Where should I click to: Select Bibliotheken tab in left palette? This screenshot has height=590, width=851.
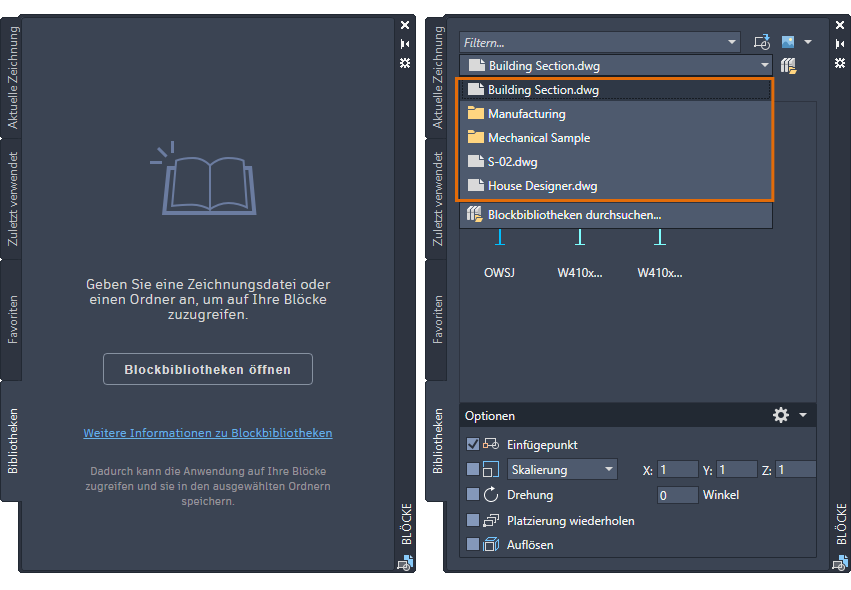12,441
